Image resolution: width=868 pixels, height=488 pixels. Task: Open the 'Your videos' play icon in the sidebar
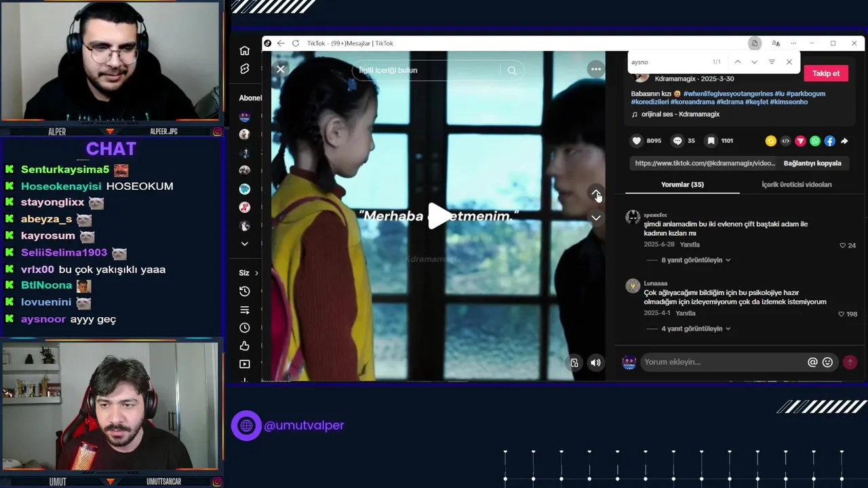245,364
